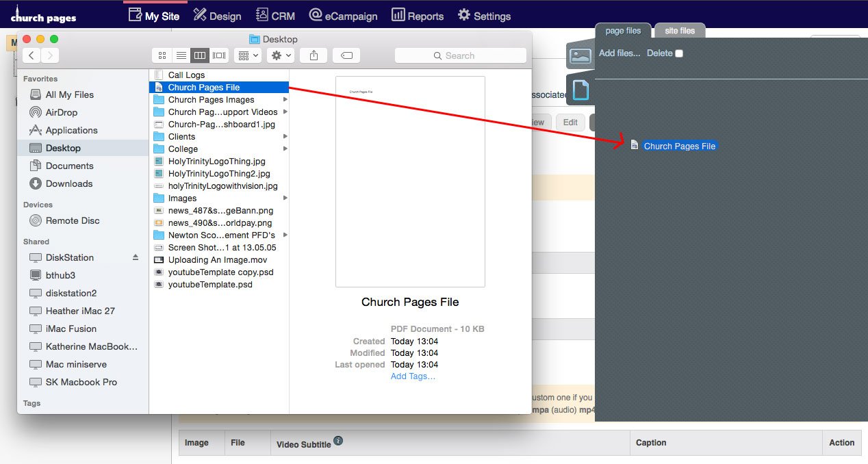Screen dimensions: 868x464
Task: Expand the Clients folder arrow
Action: [x=285, y=137]
